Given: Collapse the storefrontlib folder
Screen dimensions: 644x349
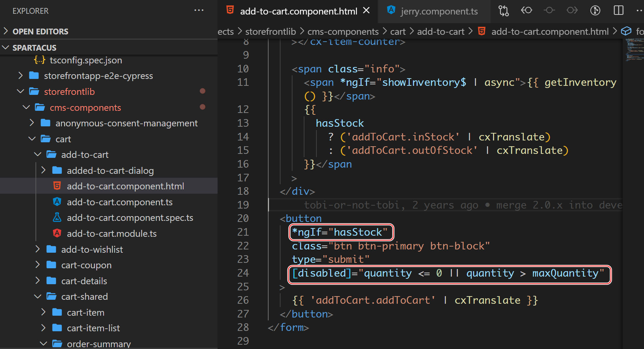Looking at the screenshot, I should tap(21, 92).
